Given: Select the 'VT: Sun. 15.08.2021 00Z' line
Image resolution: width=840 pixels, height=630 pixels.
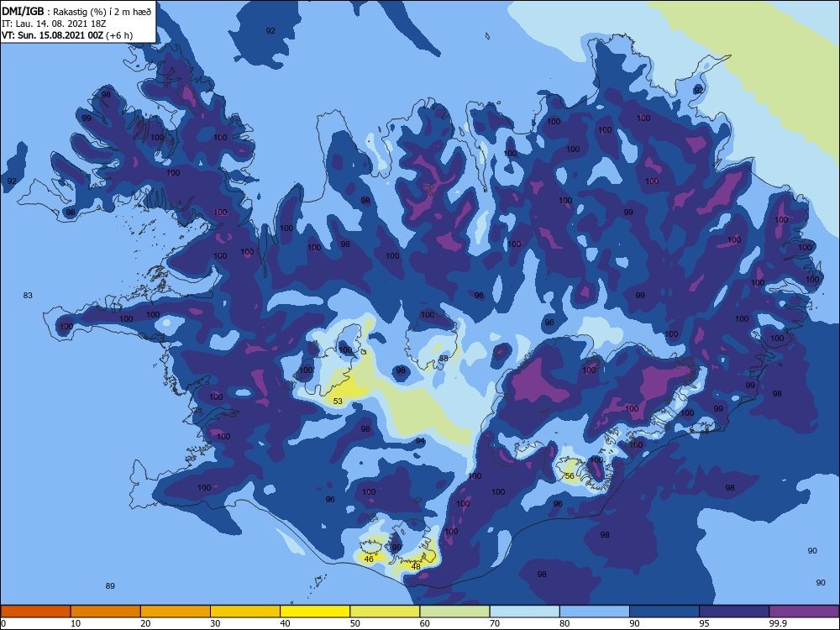Looking at the screenshot, I should tap(67, 35).
